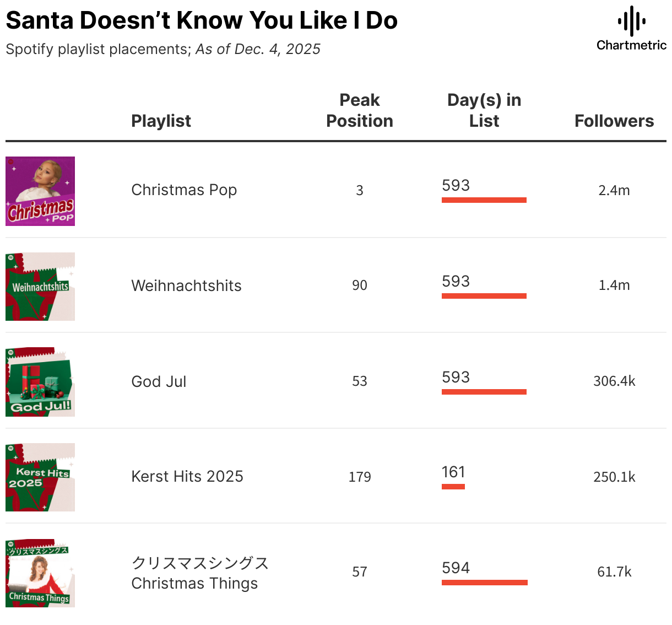
Task: Click the red days bar for Christmas Pop
Action: pyautogui.click(x=484, y=200)
